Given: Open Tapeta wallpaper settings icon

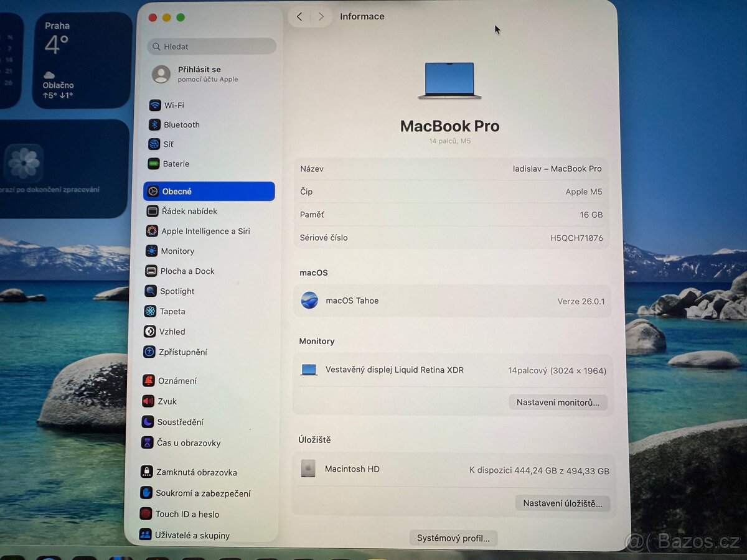Looking at the screenshot, I should 151,311.
